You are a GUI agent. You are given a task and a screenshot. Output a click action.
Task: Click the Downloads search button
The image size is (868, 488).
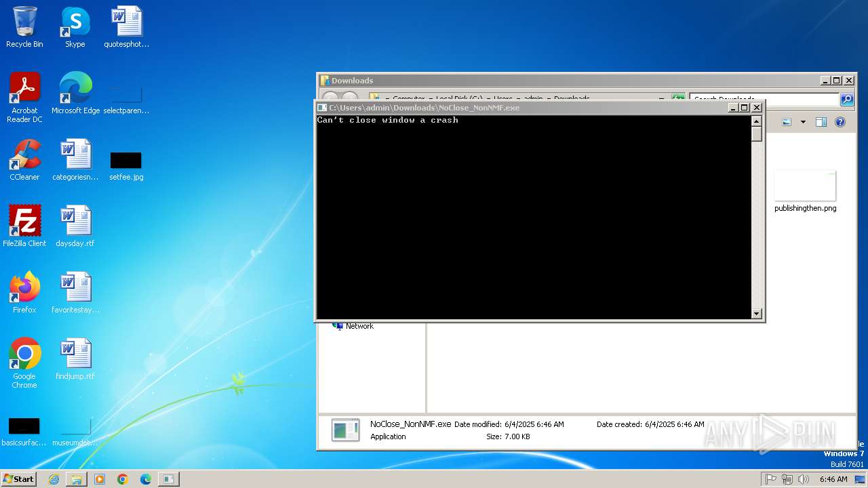click(847, 100)
